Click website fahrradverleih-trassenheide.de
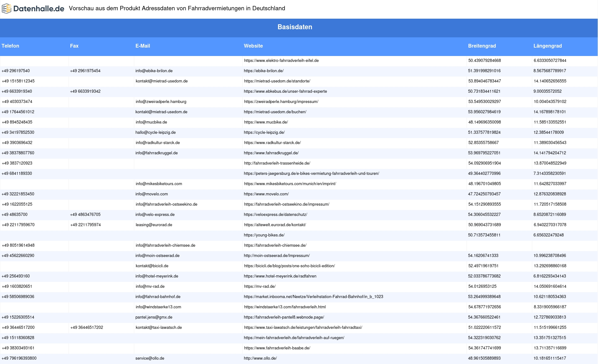Viewport: 598px width, 364px height. tap(277, 163)
